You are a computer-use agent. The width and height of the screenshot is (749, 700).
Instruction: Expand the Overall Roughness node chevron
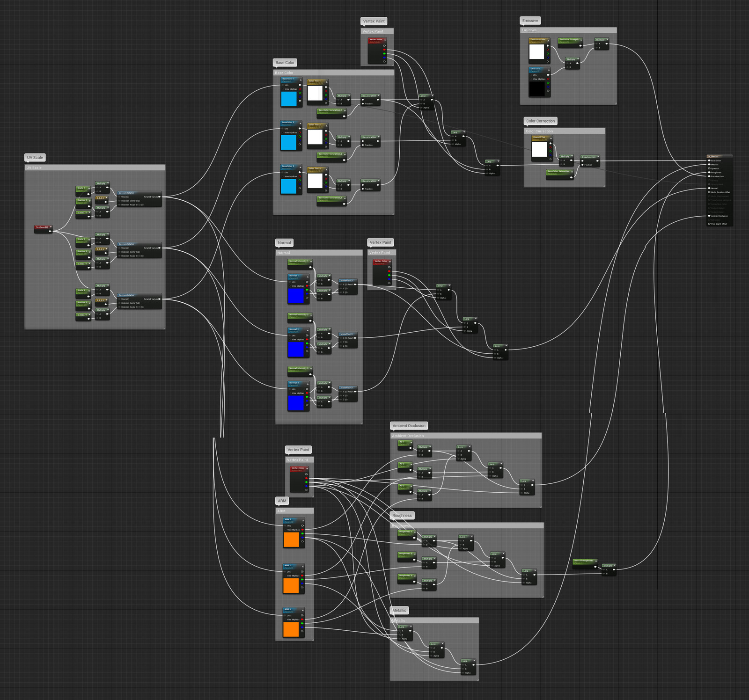pyautogui.click(x=596, y=561)
